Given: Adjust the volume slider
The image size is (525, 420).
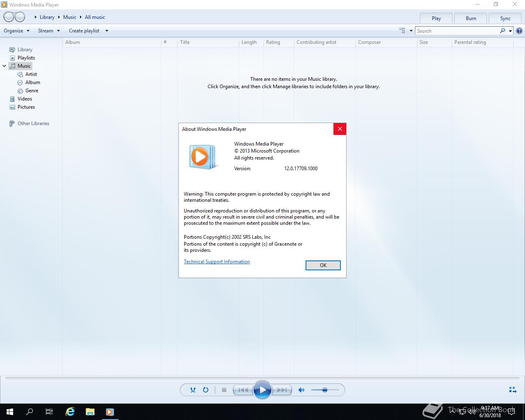Looking at the screenshot, I should [325, 390].
